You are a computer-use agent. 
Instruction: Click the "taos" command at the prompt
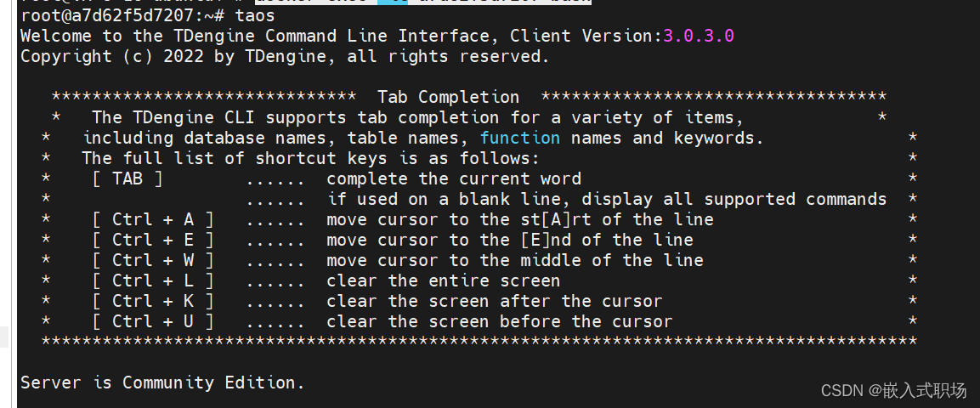255,15
